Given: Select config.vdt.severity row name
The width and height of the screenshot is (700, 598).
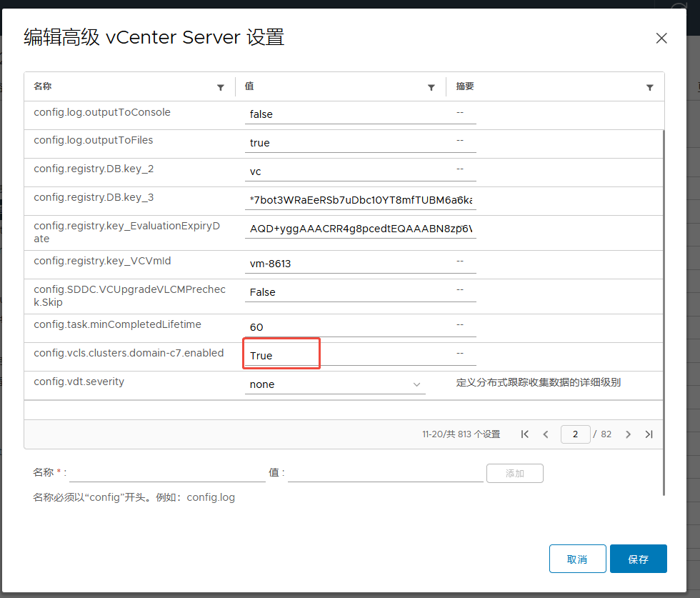Looking at the screenshot, I should 79,382.
